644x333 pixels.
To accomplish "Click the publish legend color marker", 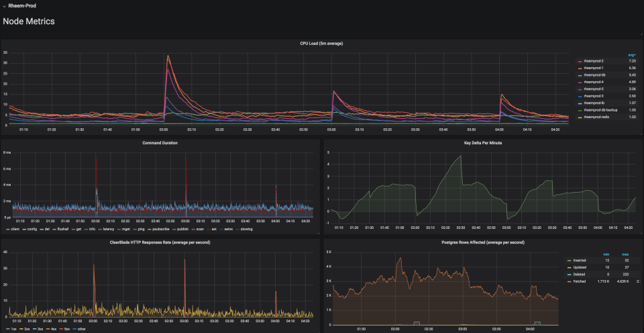I will coord(174,229).
